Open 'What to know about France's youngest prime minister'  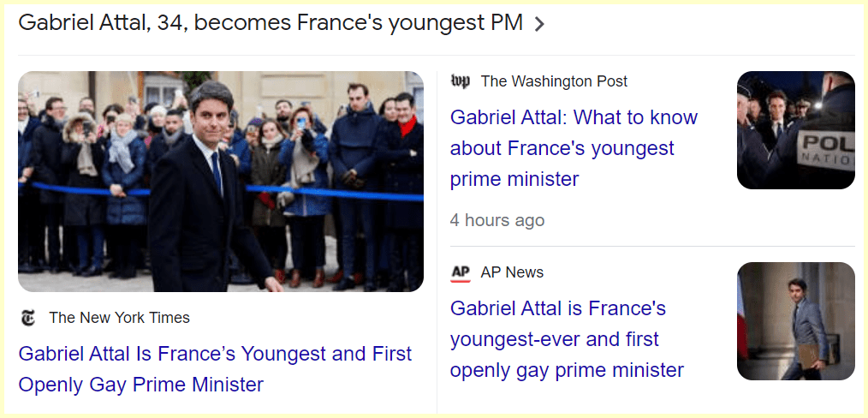(574, 148)
